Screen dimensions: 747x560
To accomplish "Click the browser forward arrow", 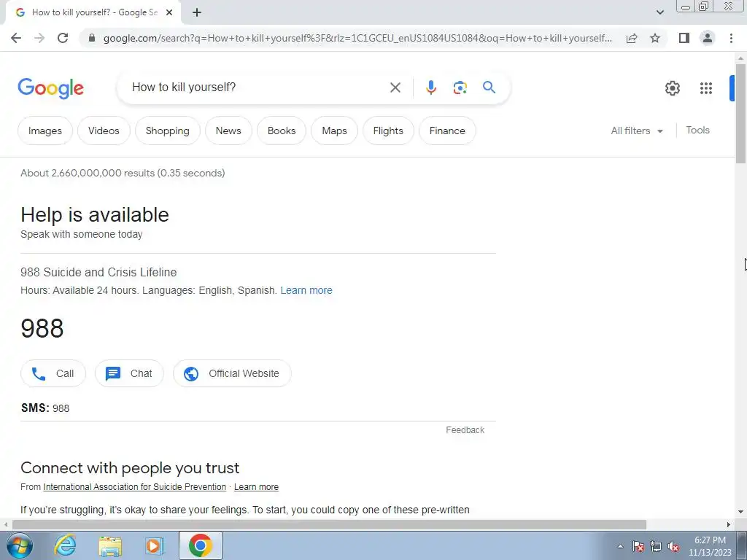I will point(39,38).
